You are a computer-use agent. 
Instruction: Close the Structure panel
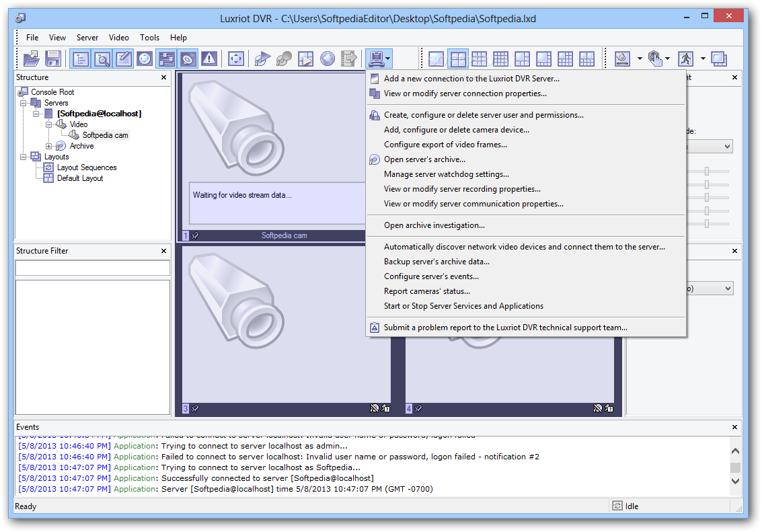click(164, 77)
